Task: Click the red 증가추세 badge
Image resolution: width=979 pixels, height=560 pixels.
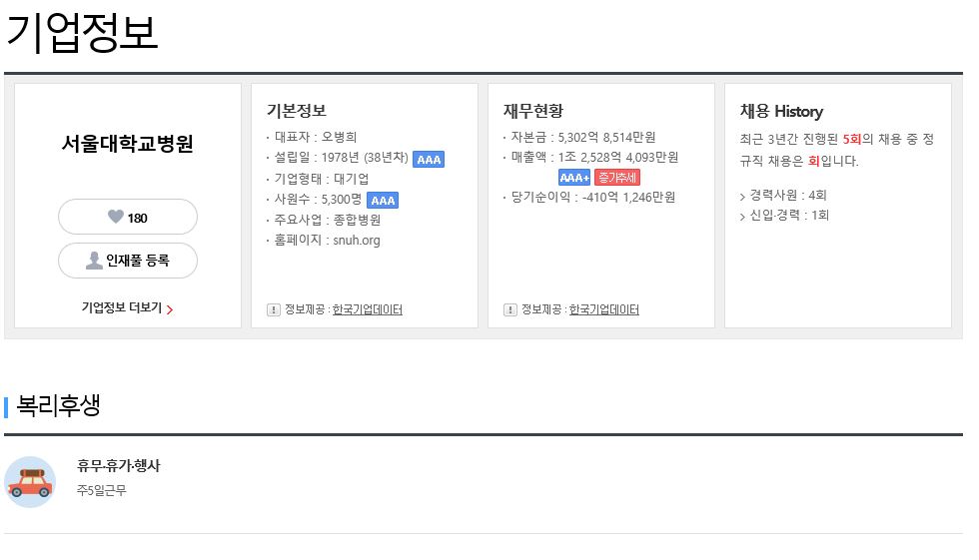Action: pos(617,178)
